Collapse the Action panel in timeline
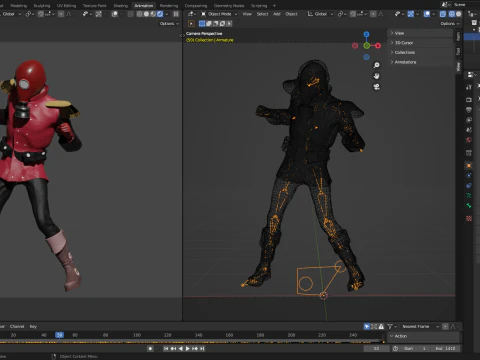Screen dimensions: 480x360 (x=424, y=336)
